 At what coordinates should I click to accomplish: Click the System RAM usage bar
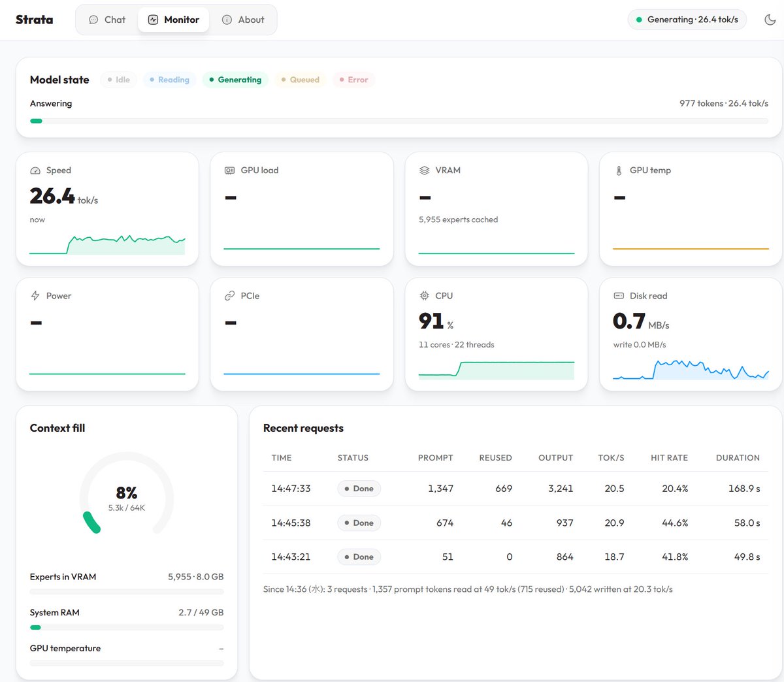[127, 627]
